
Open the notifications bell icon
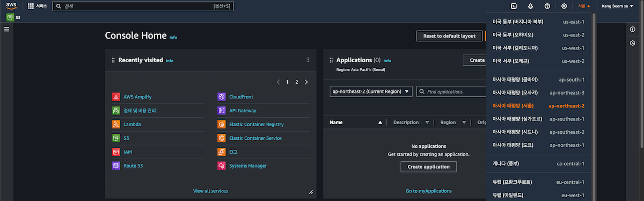pyautogui.click(x=531, y=6)
